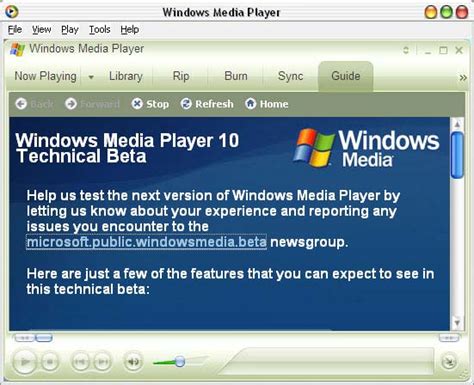Click the heading 'Windows Media Player 10 Technical Beta'
Image resolution: width=474 pixels, height=385 pixels.
127,148
